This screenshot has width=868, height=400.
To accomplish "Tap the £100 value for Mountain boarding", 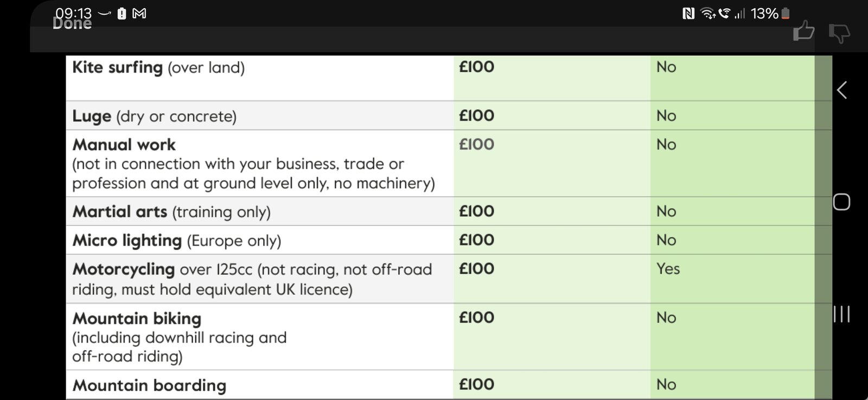I will 476,385.
